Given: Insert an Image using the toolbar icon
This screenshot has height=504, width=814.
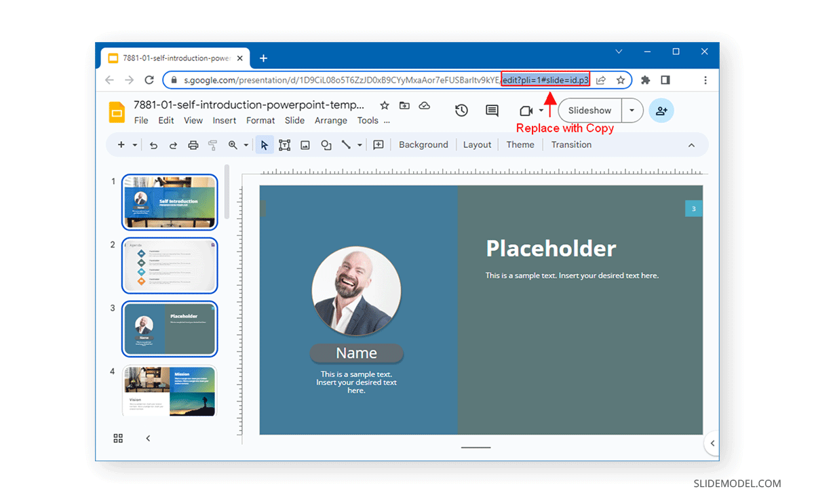Looking at the screenshot, I should click(305, 144).
